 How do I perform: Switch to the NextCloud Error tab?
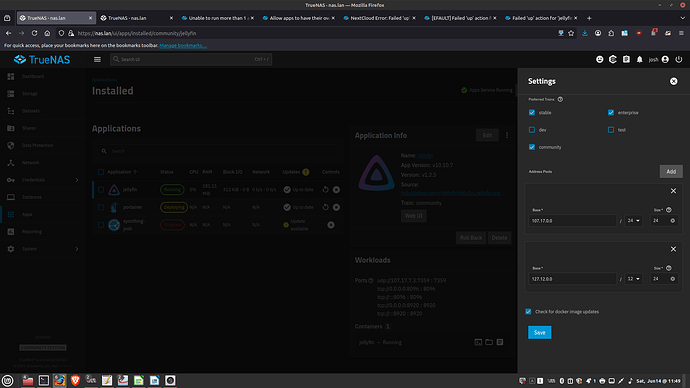(379, 18)
